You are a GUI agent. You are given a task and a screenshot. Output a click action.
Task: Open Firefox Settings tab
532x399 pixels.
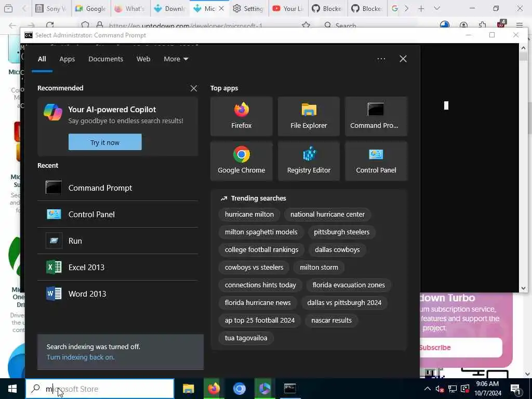click(248, 8)
